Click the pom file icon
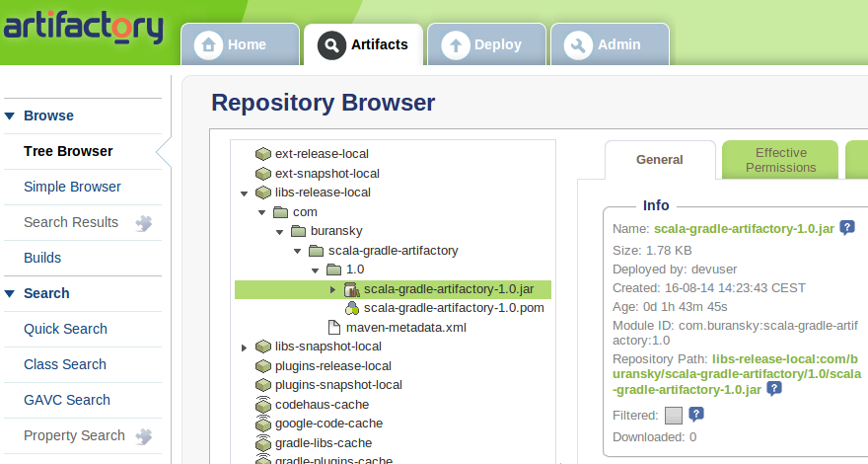This screenshot has width=868, height=464. pyautogui.click(x=351, y=308)
